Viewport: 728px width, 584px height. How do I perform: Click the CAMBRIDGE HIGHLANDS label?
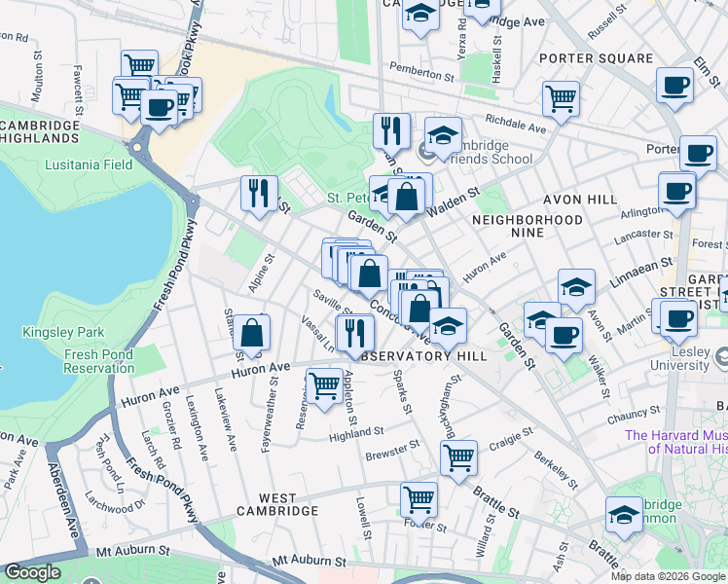[x=40, y=131]
